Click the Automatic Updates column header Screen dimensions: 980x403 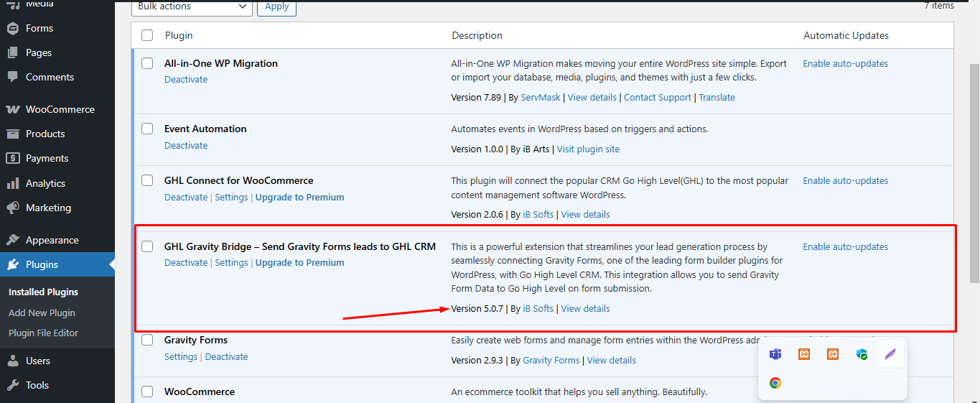[x=846, y=35]
